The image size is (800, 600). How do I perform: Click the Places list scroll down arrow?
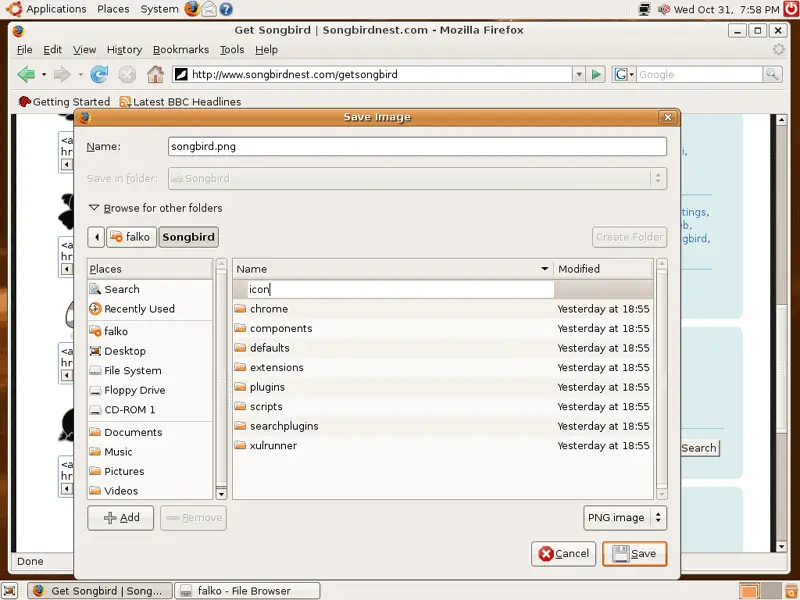click(221, 493)
